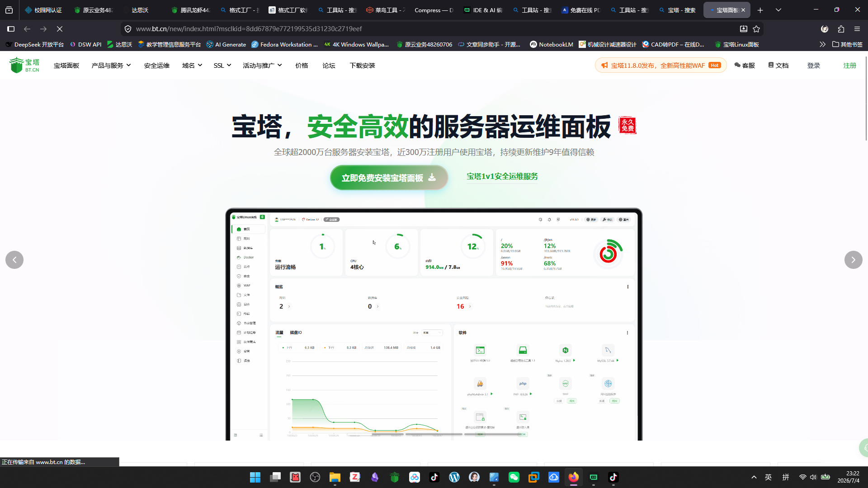This screenshot has height=488, width=868.
Task: Switch to 校园网认证 browser tab
Action: 43,10
